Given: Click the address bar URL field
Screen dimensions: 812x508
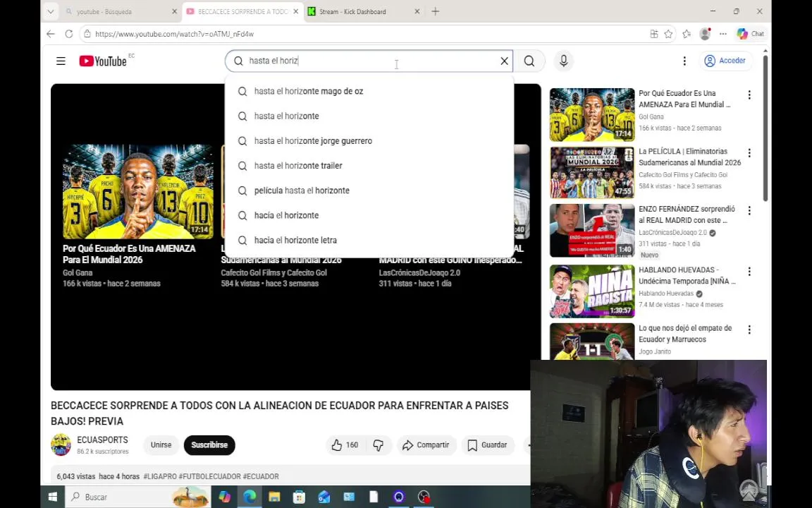Looking at the screenshot, I should [x=362, y=34].
